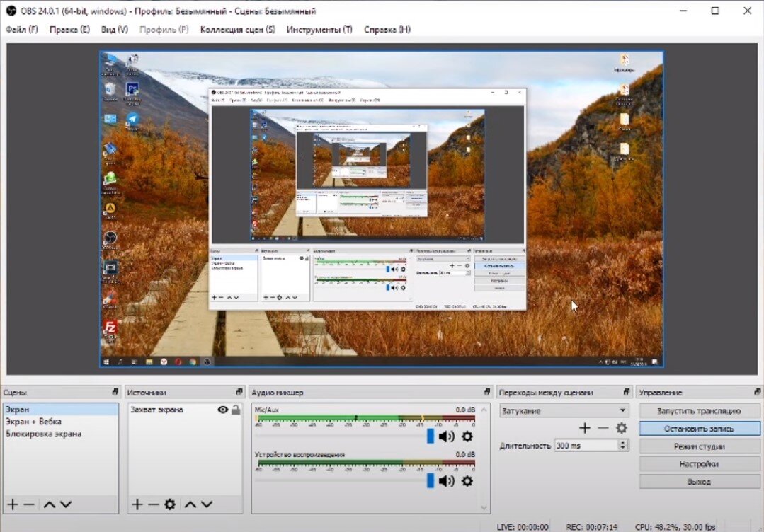The image size is (764, 532).
Task: Undock the Аудио микшер panel
Action: pyautogui.click(x=486, y=391)
